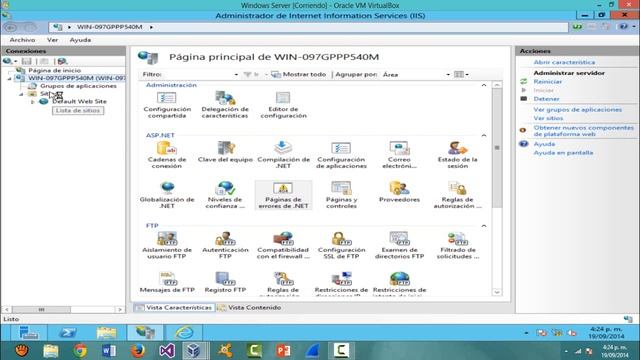Click scroll down arrow in feature list
This screenshot has height=360, width=640.
tap(497, 292)
